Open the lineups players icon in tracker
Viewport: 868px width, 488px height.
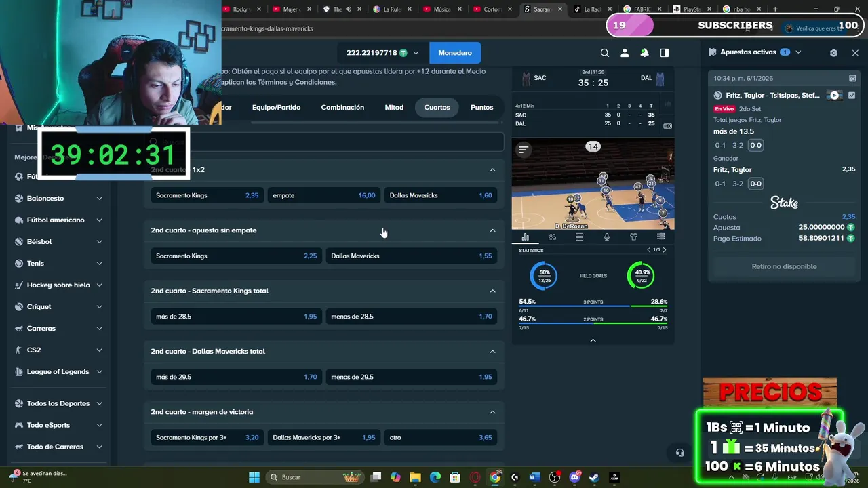(552, 237)
